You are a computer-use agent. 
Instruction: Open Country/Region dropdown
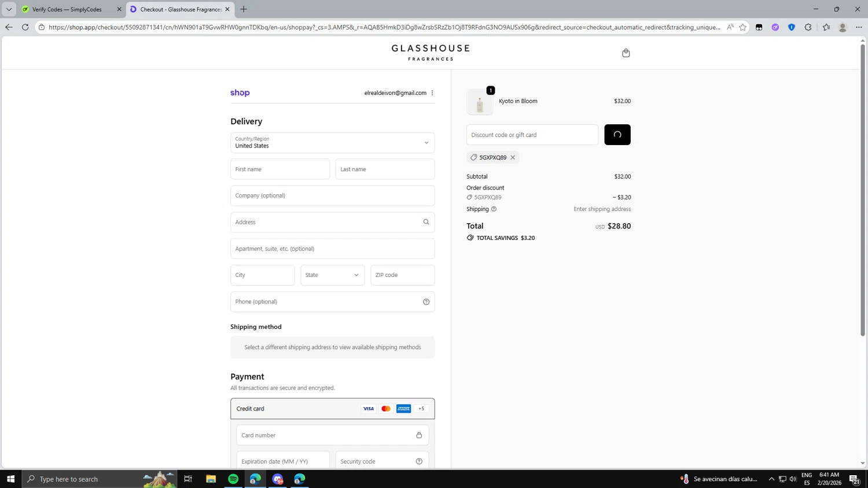point(333,143)
